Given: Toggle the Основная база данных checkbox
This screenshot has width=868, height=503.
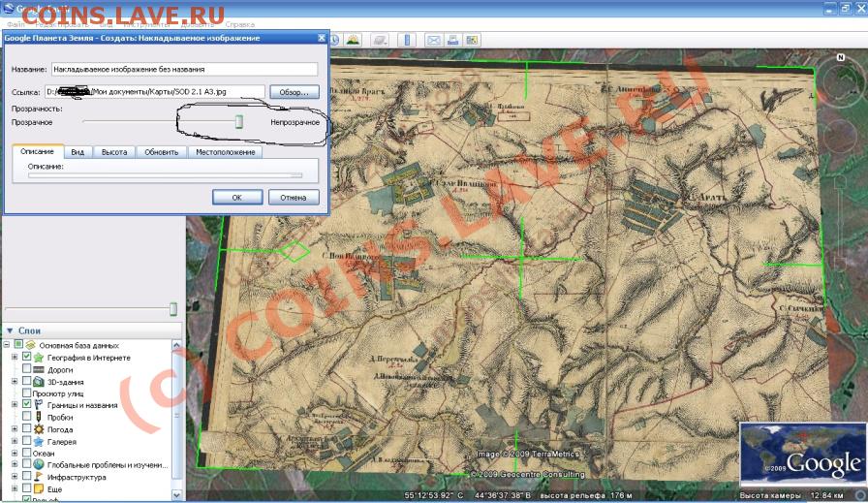Looking at the screenshot, I should [x=18, y=345].
